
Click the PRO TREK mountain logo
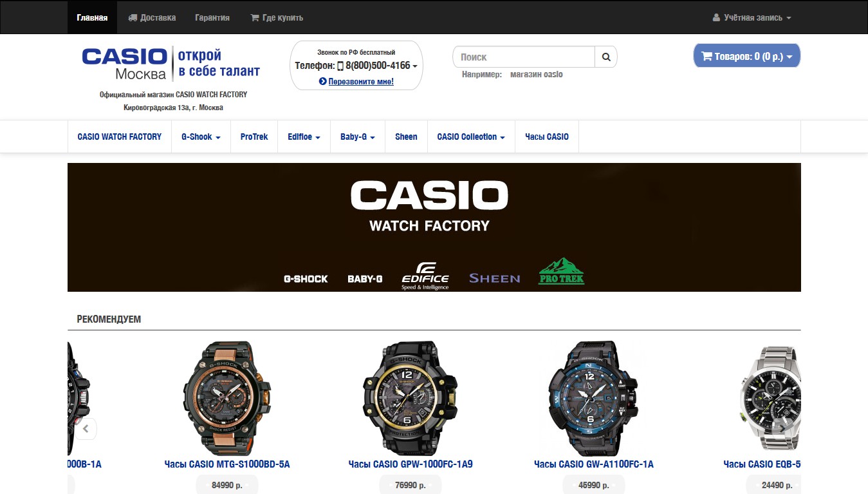[x=561, y=271]
